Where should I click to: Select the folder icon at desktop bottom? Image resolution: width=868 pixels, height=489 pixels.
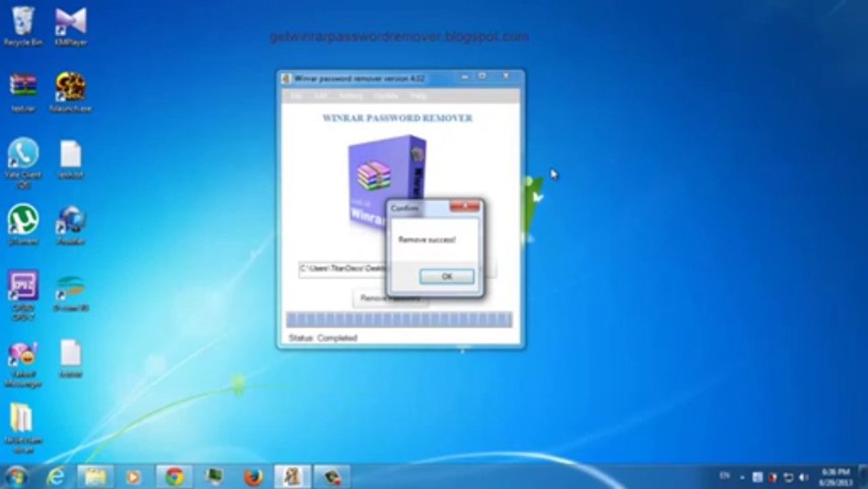23,428
